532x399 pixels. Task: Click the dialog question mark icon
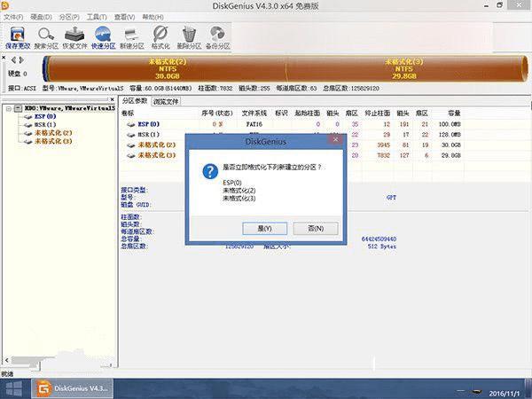(x=210, y=171)
